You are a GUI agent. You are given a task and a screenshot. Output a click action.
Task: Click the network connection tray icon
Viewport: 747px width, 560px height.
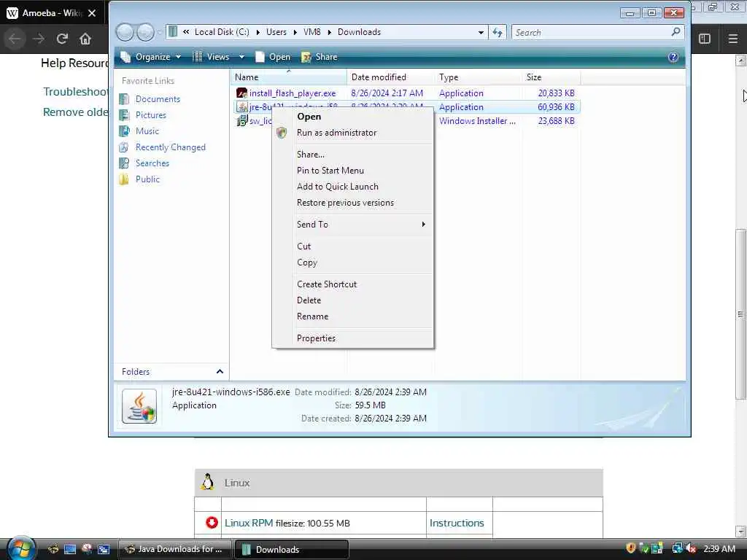[677, 548]
